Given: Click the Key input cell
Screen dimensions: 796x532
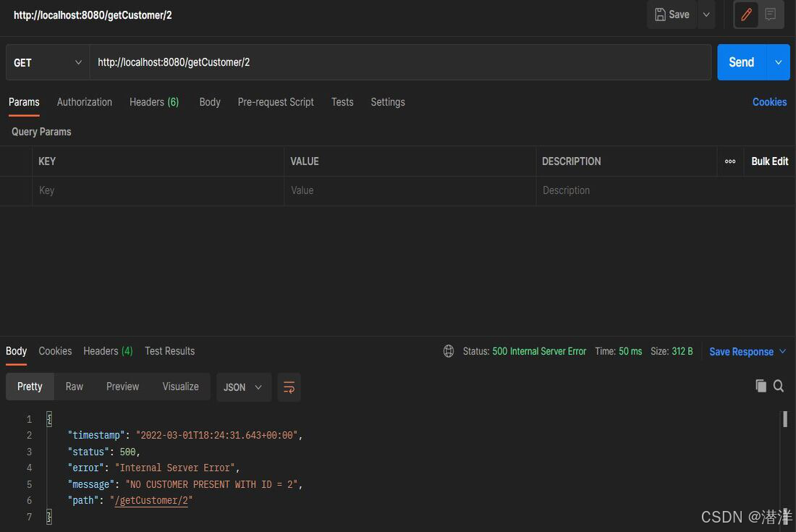Looking at the screenshot, I should tap(158, 190).
